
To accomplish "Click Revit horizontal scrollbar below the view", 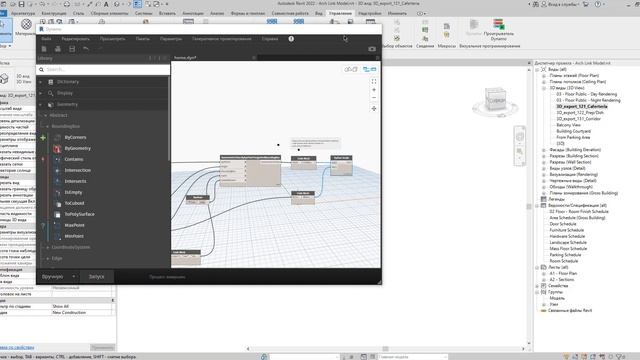I will pyautogui.click(x=385, y=349).
